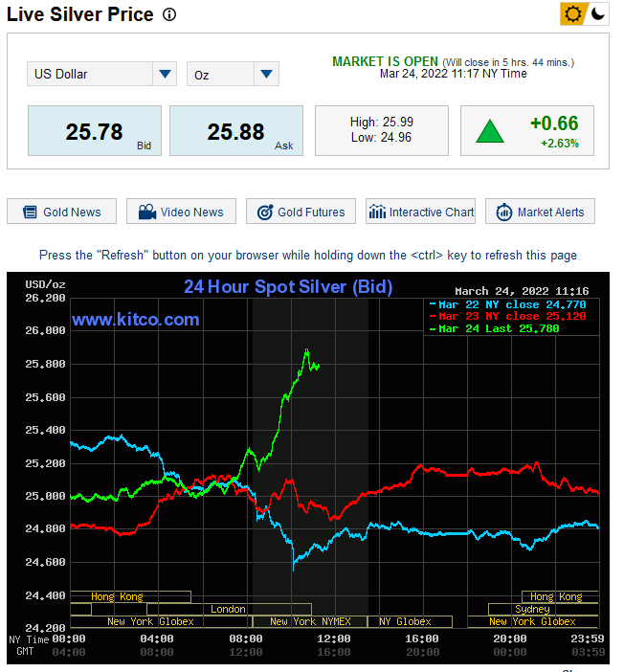The image size is (624, 672).
Task: Click the bar chart icon on Interactive Chart
Action: pyautogui.click(x=378, y=212)
